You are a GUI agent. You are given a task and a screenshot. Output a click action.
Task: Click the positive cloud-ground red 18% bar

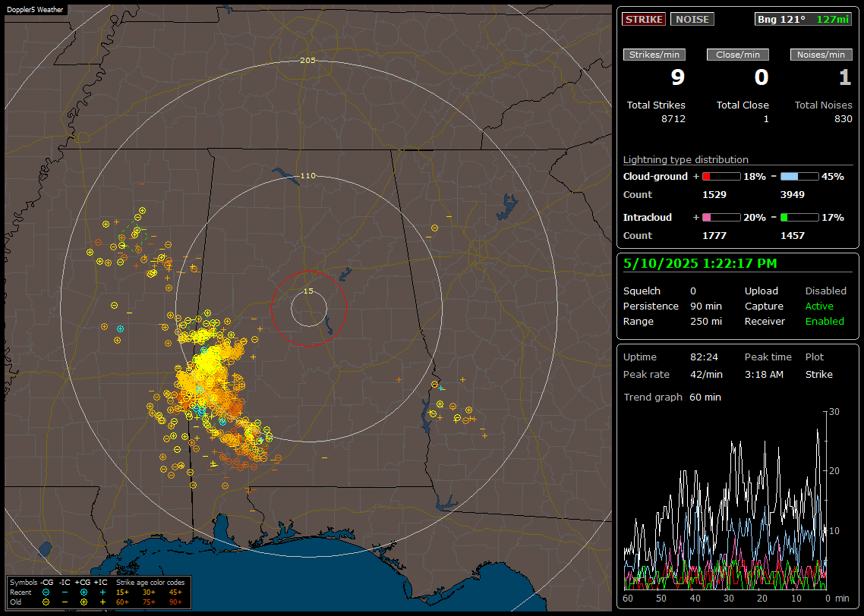pos(721,176)
